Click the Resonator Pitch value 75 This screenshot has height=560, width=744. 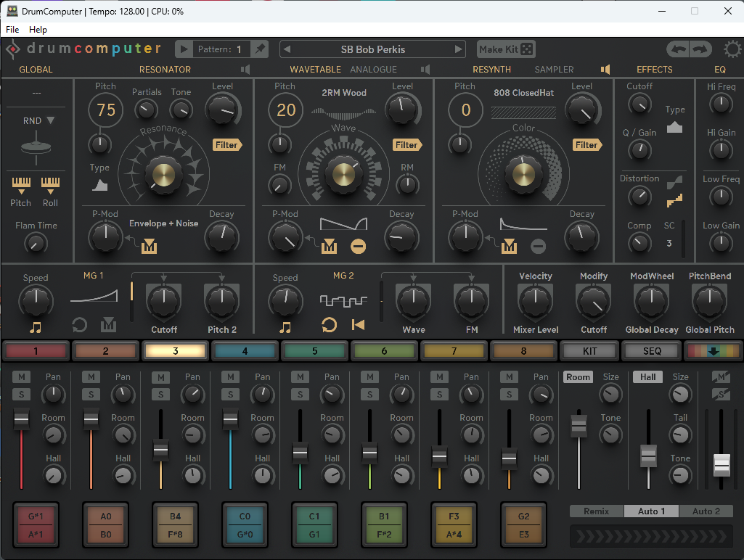pos(105,110)
